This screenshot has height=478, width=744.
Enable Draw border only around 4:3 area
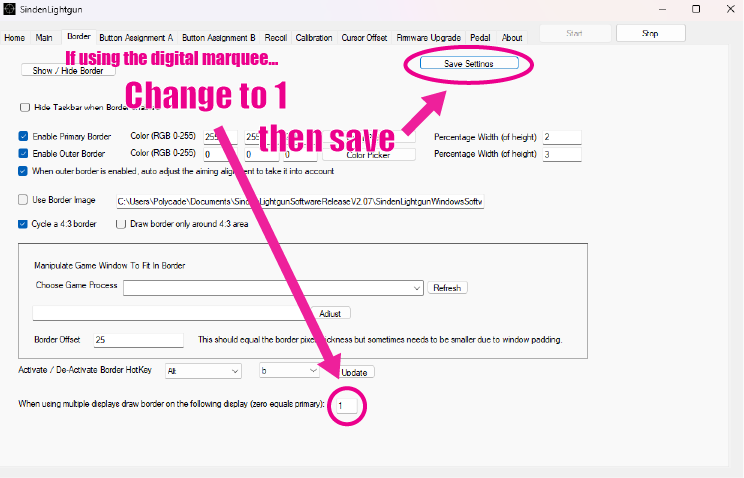coord(121,224)
